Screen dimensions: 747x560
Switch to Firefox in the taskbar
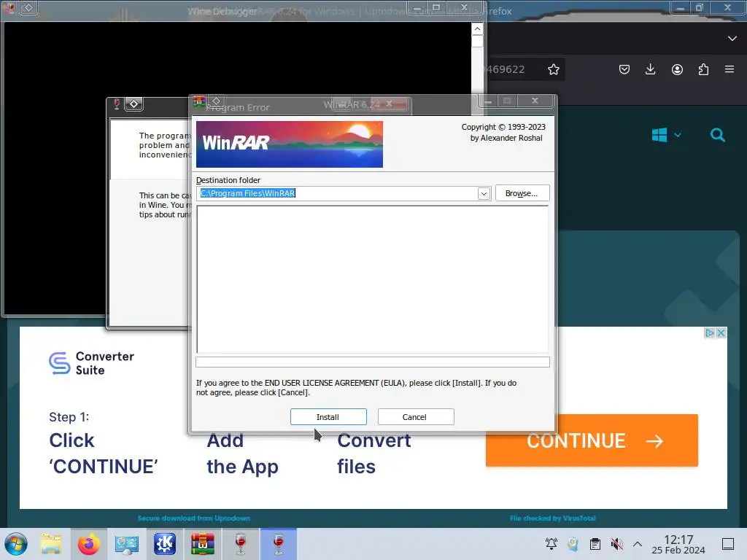[88, 544]
